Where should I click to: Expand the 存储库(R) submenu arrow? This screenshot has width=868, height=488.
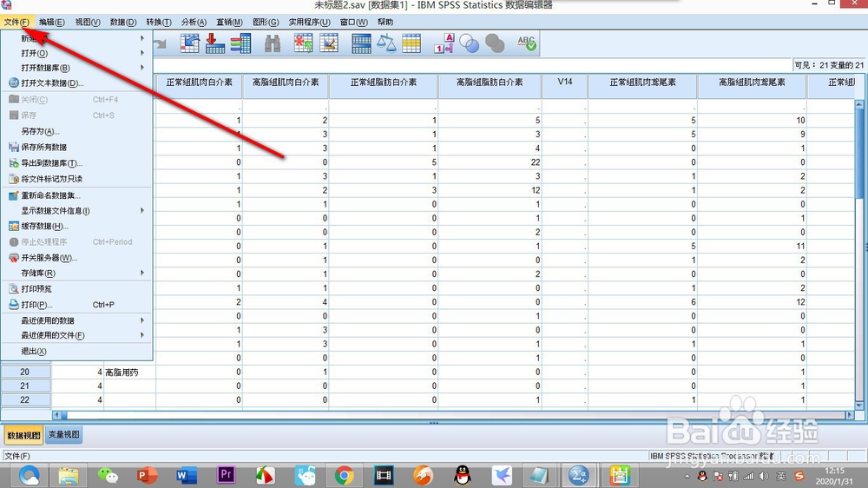pos(142,273)
